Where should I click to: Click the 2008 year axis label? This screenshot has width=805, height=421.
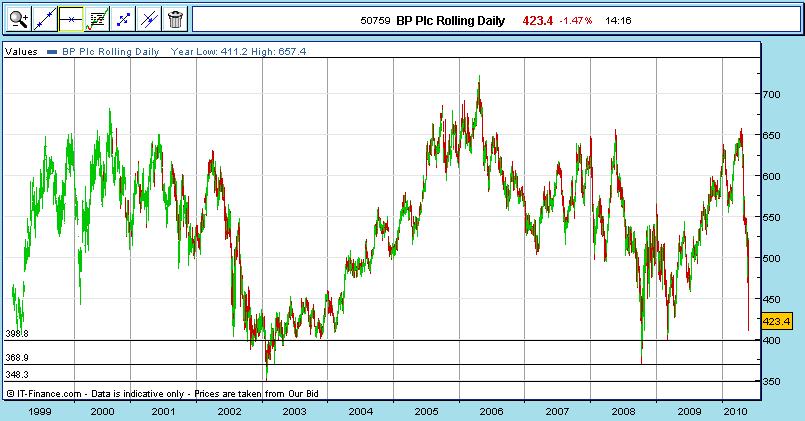click(x=623, y=411)
